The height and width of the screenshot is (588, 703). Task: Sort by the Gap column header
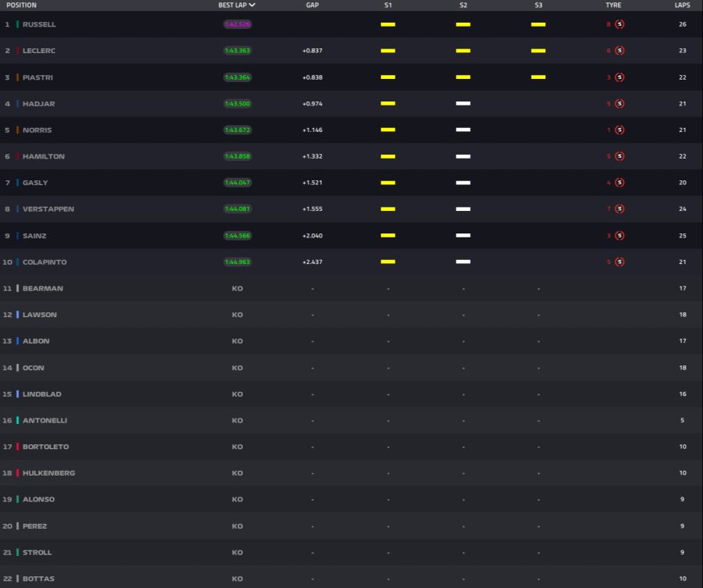tap(312, 5)
